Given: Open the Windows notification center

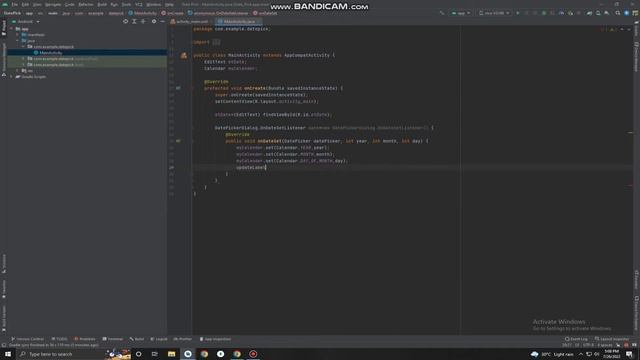Looking at the screenshot, I should tap(629, 354).
